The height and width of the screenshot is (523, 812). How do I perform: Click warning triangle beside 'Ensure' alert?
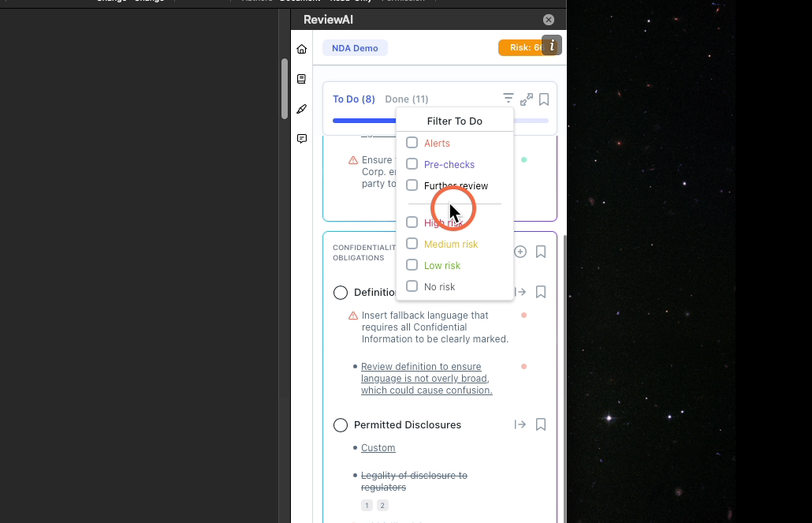353,160
